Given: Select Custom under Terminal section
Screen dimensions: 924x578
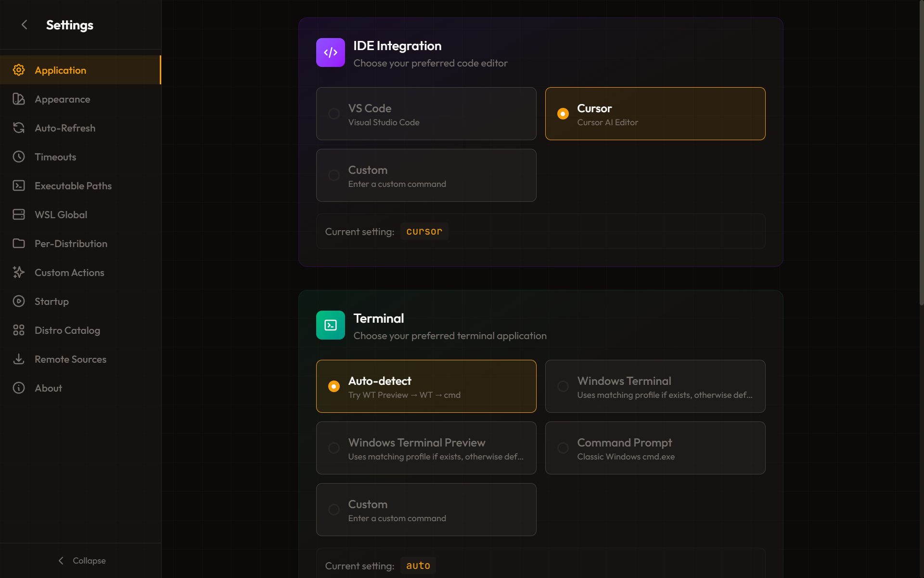Looking at the screenshot, I should (426, 510).
